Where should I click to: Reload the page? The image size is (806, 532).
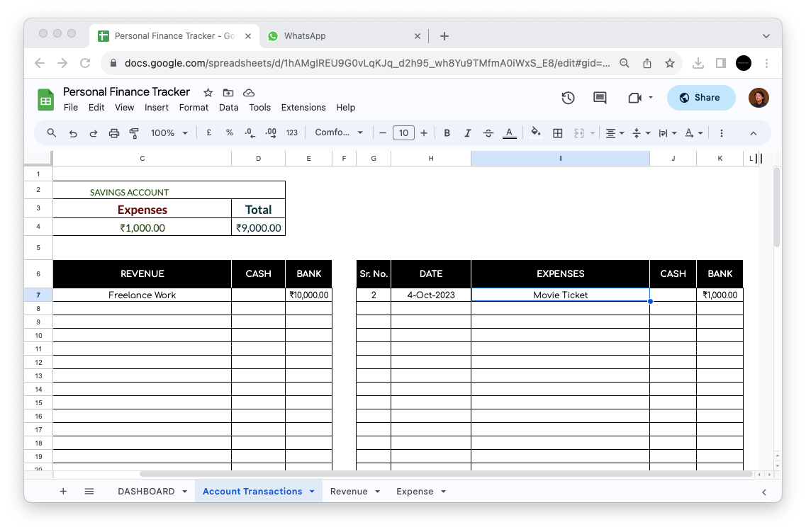click(x=85, y=63)
